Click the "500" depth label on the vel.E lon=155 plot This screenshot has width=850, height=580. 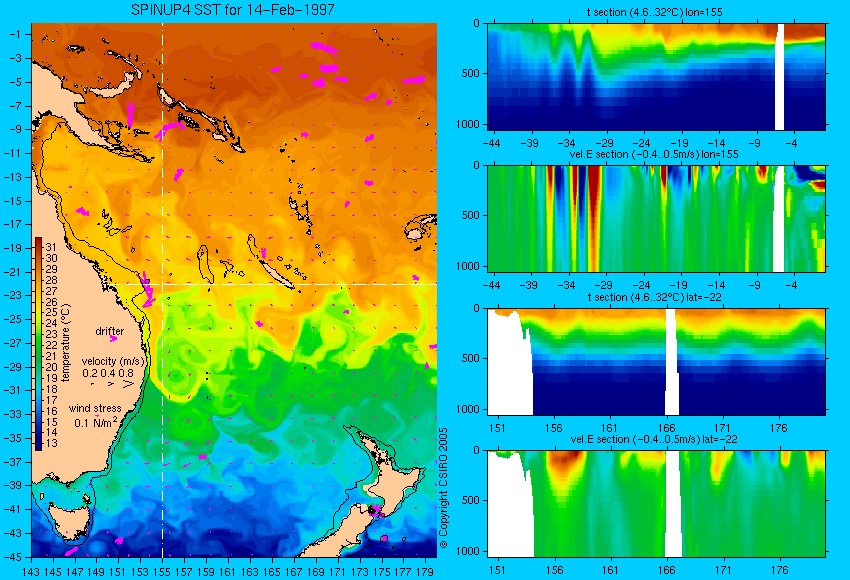point(471,215)
